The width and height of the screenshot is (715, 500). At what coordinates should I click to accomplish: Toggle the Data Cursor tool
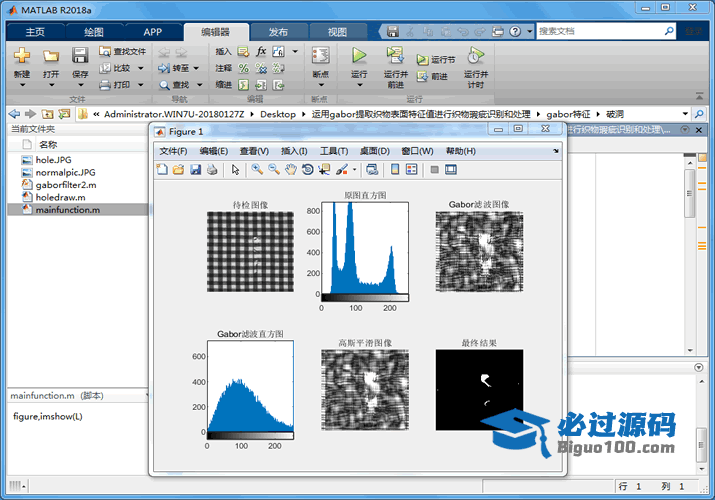(x=324, y=170)
